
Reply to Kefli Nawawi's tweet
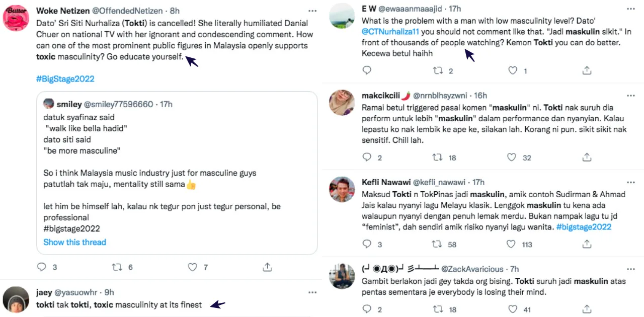[x=367, y=245]
